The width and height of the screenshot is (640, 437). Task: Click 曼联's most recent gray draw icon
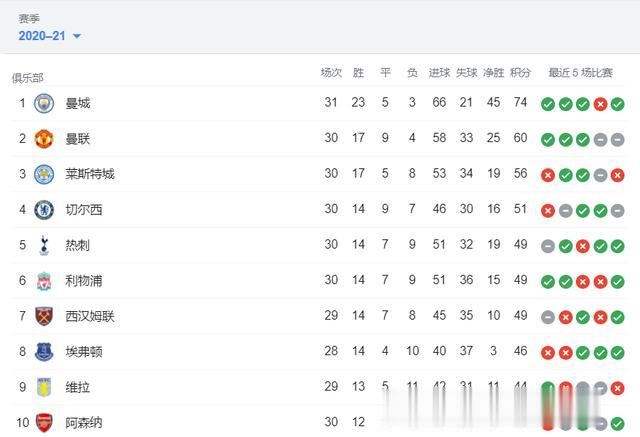click(618, 139)
